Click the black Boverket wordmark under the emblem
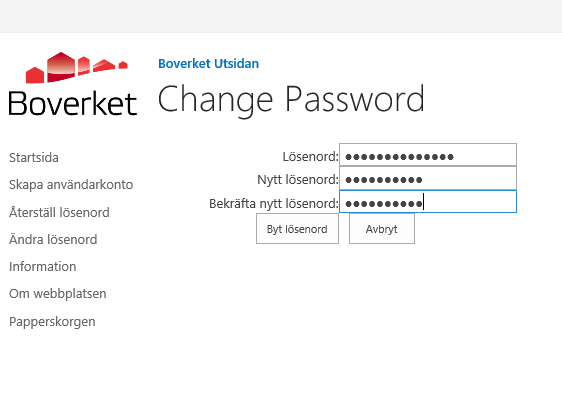Viewport: 562px width, 405px height. tap(73, 103)
